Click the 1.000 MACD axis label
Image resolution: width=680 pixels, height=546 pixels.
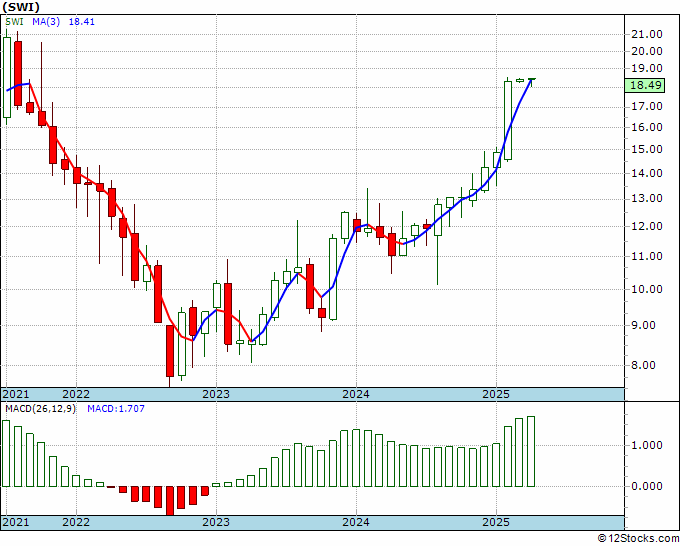pyautogui.click(x=647, y=445)
